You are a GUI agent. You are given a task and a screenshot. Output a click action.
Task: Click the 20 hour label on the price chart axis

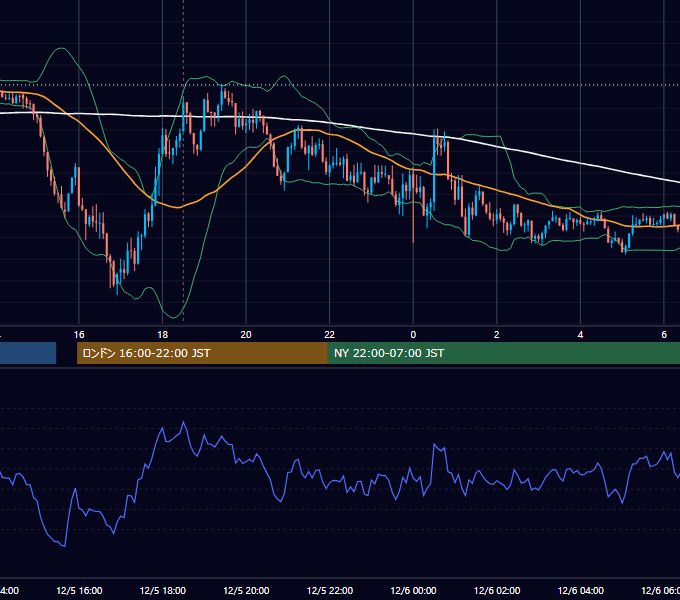tap(246, 335)
